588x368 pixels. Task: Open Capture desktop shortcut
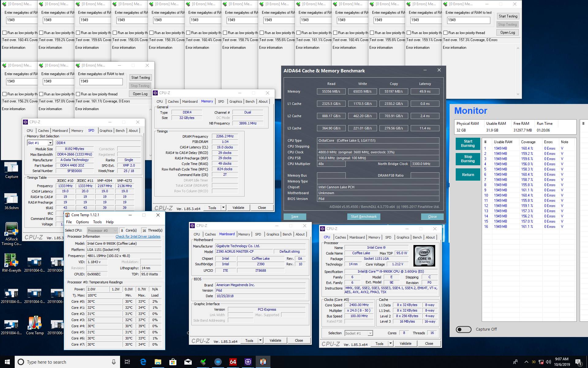[x=11, y=170]
